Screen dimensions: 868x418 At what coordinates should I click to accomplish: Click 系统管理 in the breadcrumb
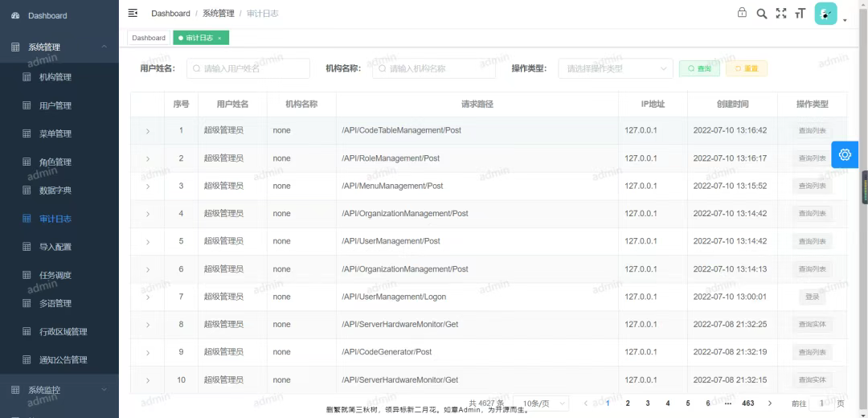point(218,14)
